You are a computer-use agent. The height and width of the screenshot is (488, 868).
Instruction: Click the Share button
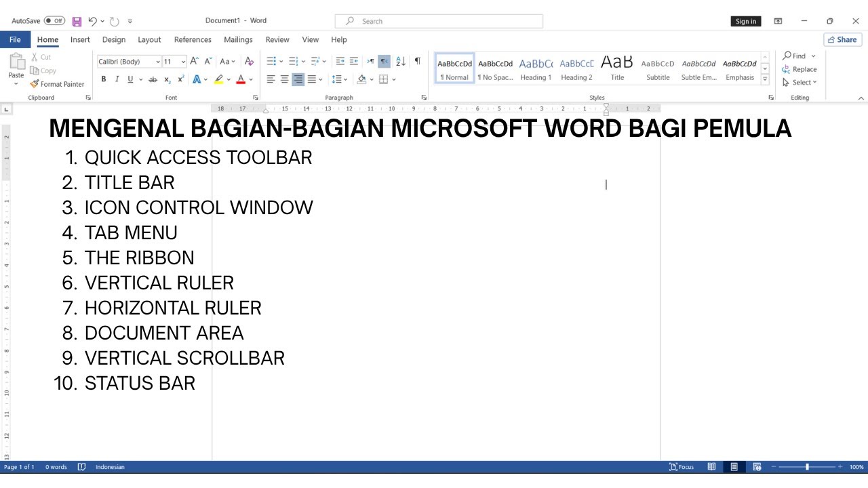(842, 39)
